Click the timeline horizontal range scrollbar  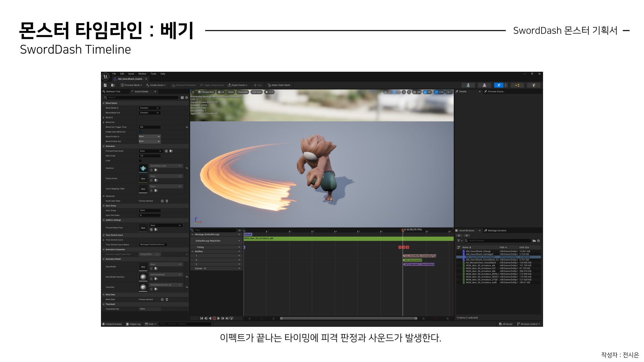(349, 318)
